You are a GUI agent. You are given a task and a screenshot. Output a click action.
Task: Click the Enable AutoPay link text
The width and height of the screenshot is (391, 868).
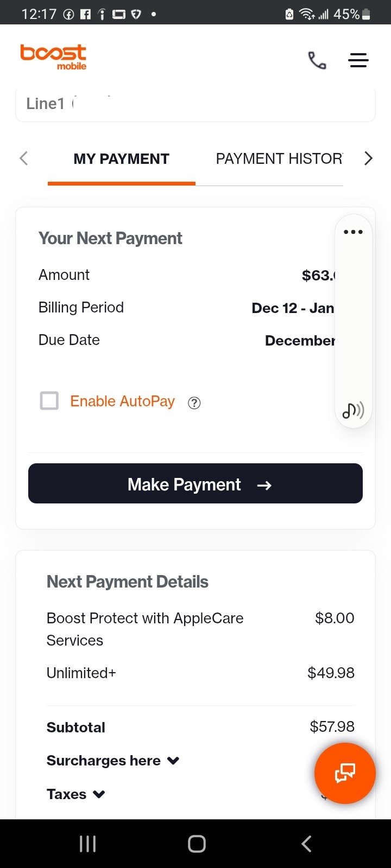tap(122, 401)
